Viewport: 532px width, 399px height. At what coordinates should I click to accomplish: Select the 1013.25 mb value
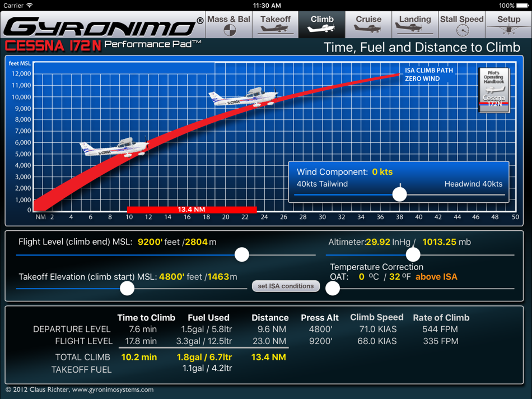(x=439, y=242)
